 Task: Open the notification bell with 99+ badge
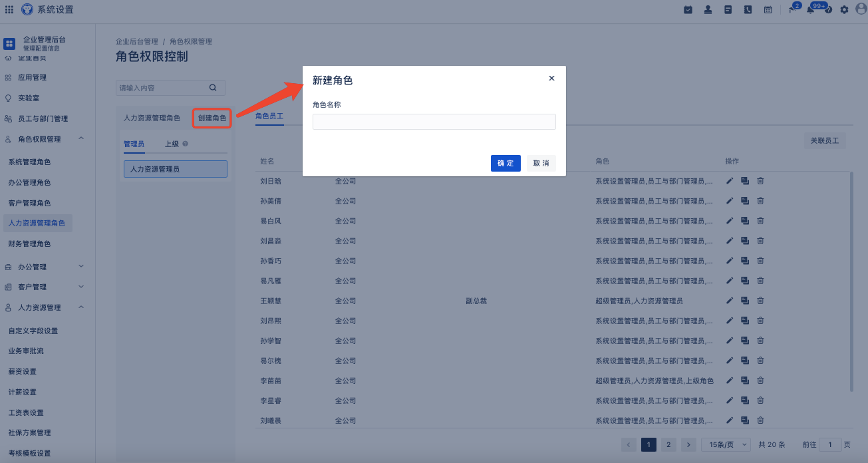810,9
